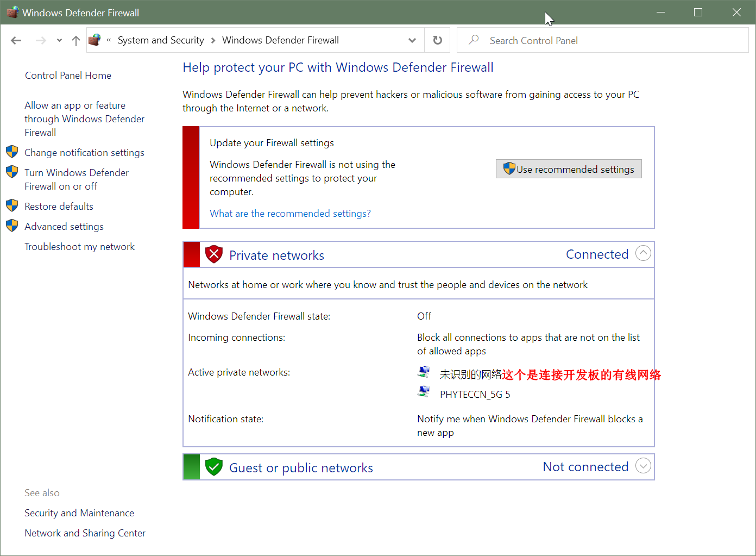Click Use recommended settings button

click(x=569, y=169)
